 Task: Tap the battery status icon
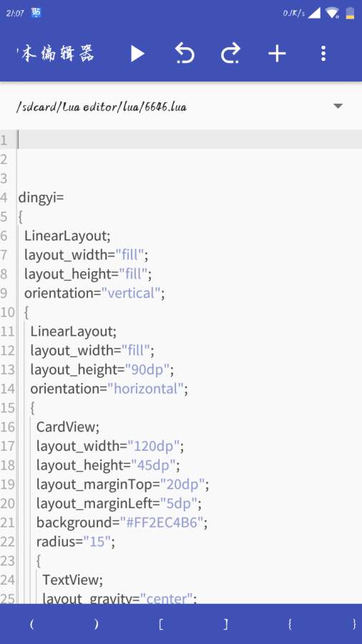pos(350,13)
